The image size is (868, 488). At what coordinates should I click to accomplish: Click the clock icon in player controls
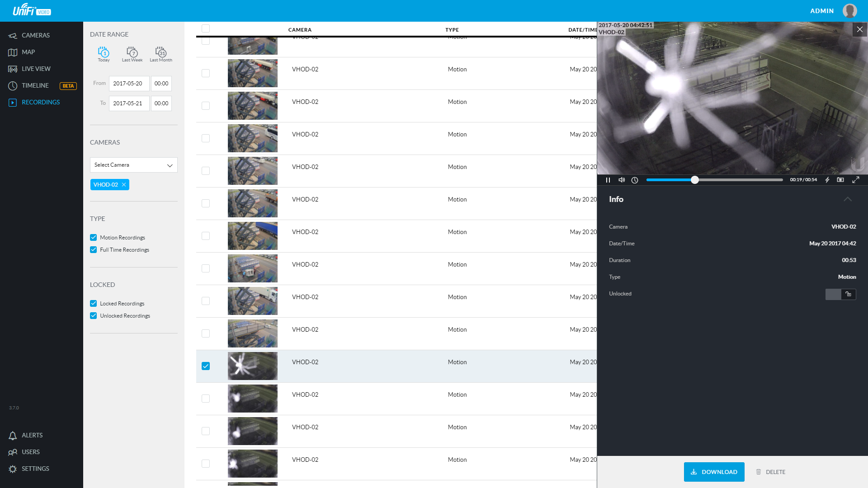point(635,180)
